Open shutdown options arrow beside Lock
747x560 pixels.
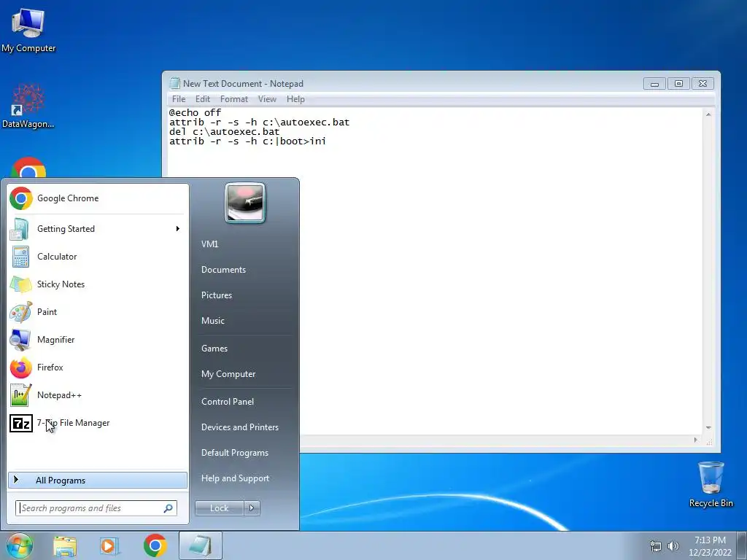click(252, 508)
